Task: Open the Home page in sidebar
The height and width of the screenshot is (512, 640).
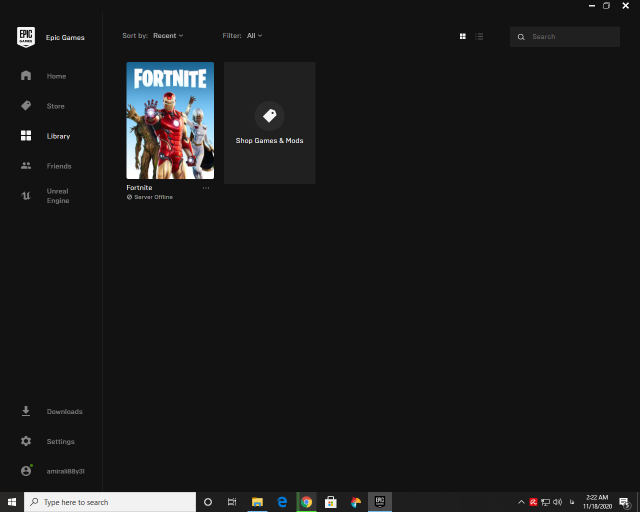Action: point(26,76)
